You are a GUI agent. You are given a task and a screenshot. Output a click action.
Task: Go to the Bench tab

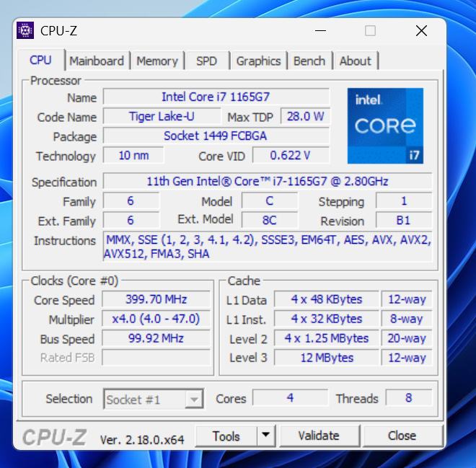tap(309, 61)
